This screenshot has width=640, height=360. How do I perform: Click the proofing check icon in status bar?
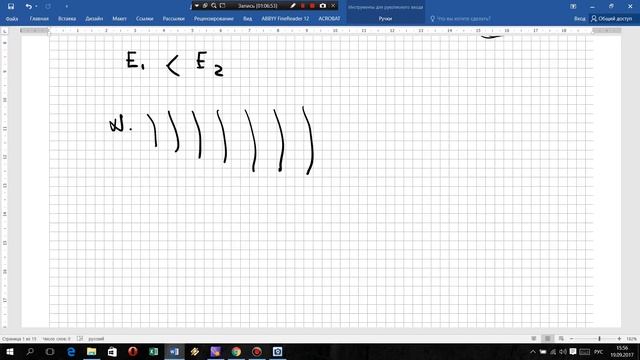(x=80, y=339)
